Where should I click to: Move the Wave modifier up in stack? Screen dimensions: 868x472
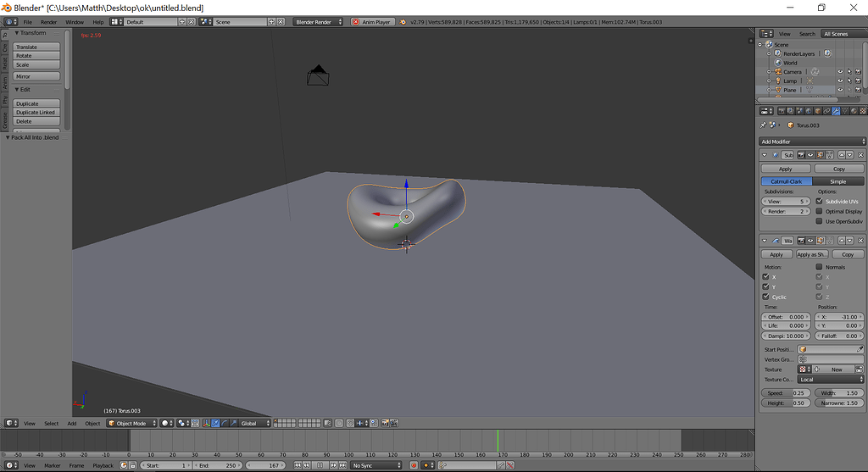pyautogui.click(x=842, y=240)
